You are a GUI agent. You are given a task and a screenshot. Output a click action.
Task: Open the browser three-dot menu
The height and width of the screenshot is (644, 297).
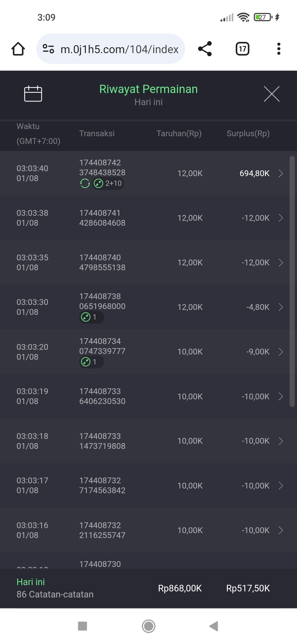(x=279, y=49)
